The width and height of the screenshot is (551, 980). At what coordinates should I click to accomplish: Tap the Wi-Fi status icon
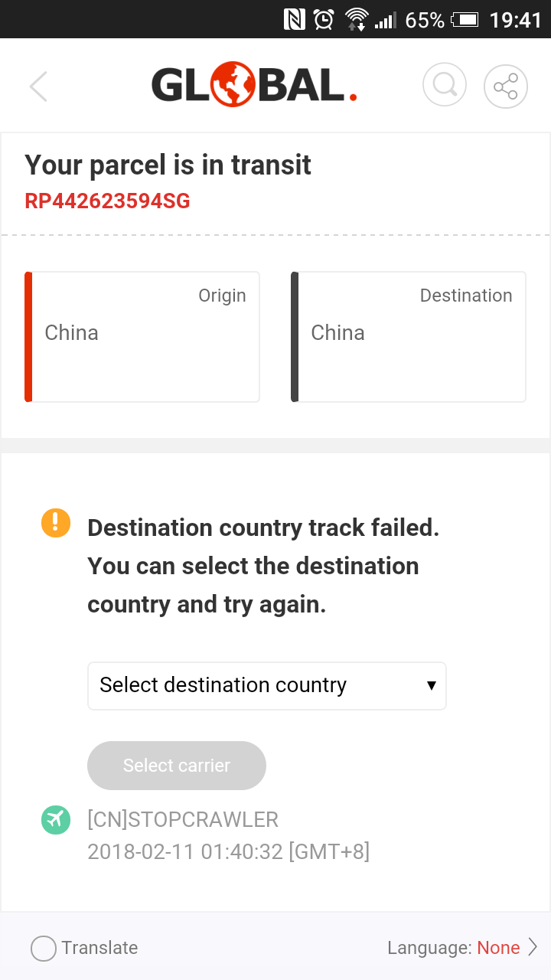[x=356, y=20]
